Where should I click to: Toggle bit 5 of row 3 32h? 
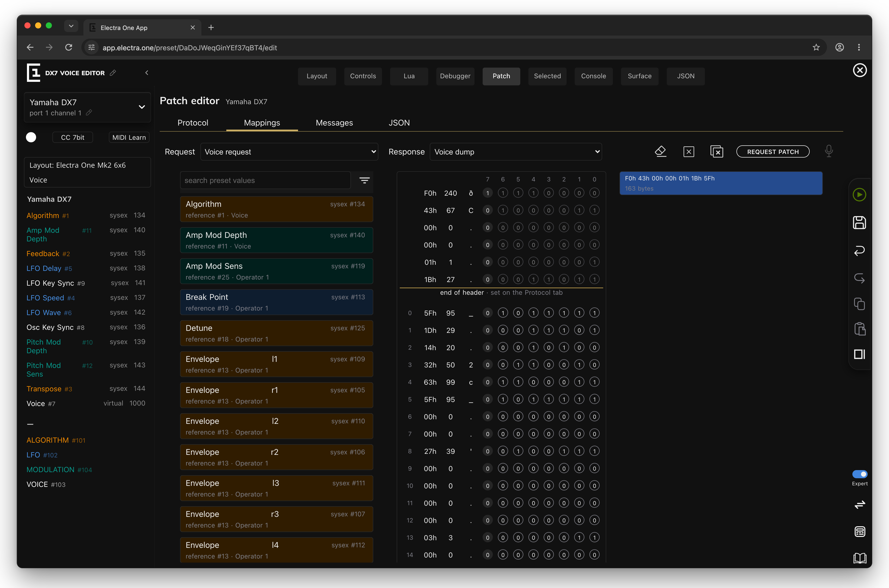coord(518,364)
